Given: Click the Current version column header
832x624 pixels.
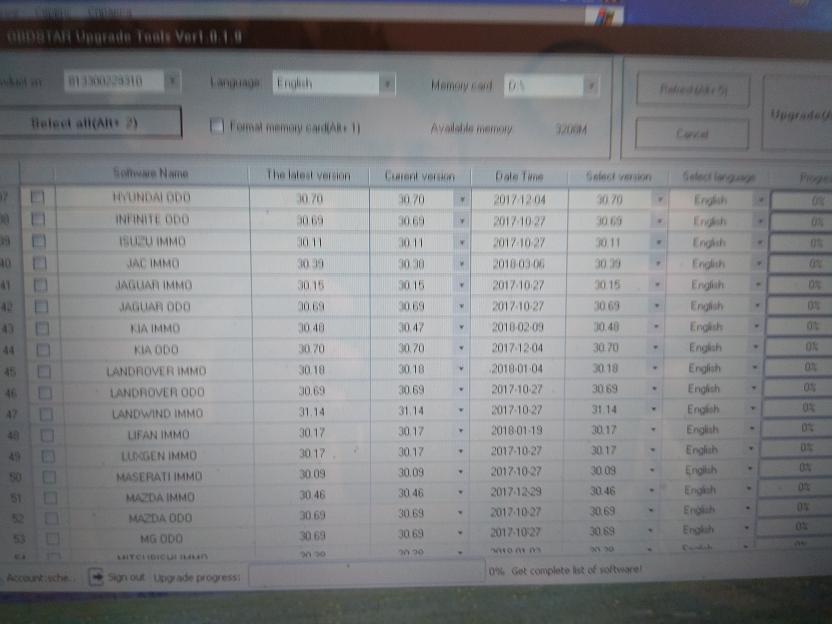Looking at the screenshot, I should click(420, 176).
